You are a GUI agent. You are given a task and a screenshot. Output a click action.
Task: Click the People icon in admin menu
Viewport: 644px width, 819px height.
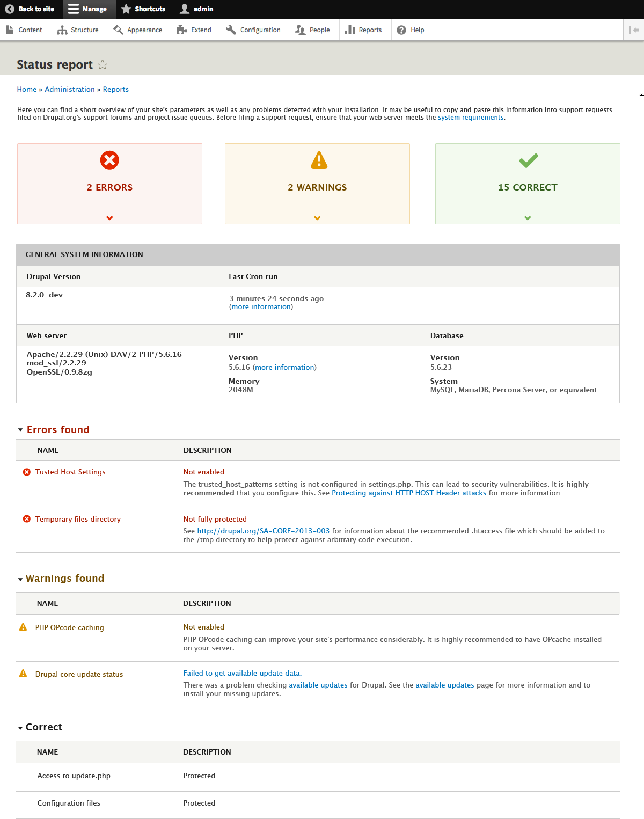pyautogui.click(x=301, y=30)
